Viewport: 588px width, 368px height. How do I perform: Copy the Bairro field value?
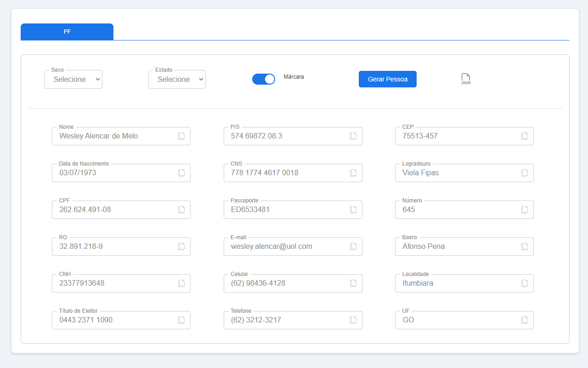(x=525, y=247)
